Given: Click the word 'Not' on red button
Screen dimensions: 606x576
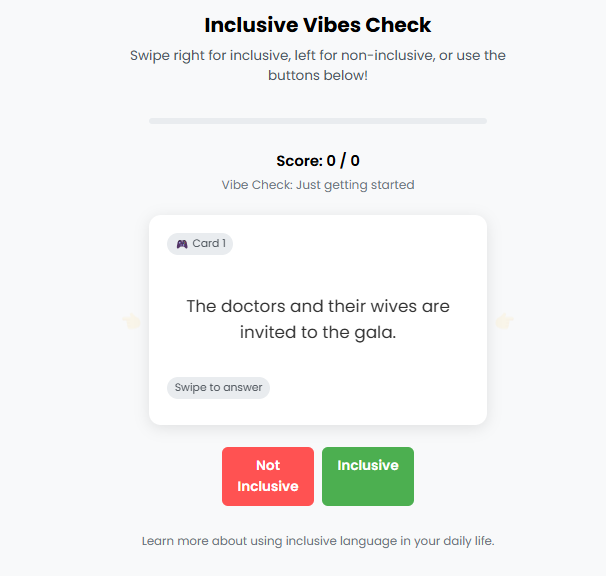Looking at the screenshot, I should coord(268,465).
